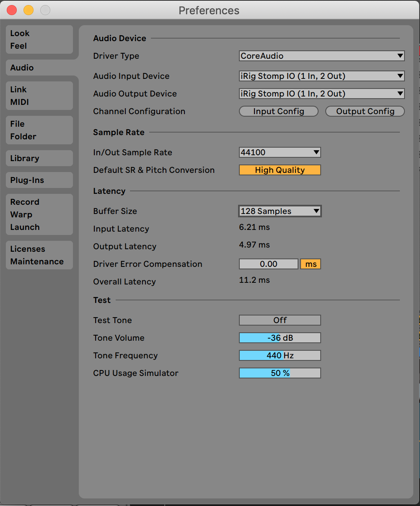Click the Driver Error Compensation value field
Image resolution: width=420 pixels, height=506 pixels.
(268, 264)
